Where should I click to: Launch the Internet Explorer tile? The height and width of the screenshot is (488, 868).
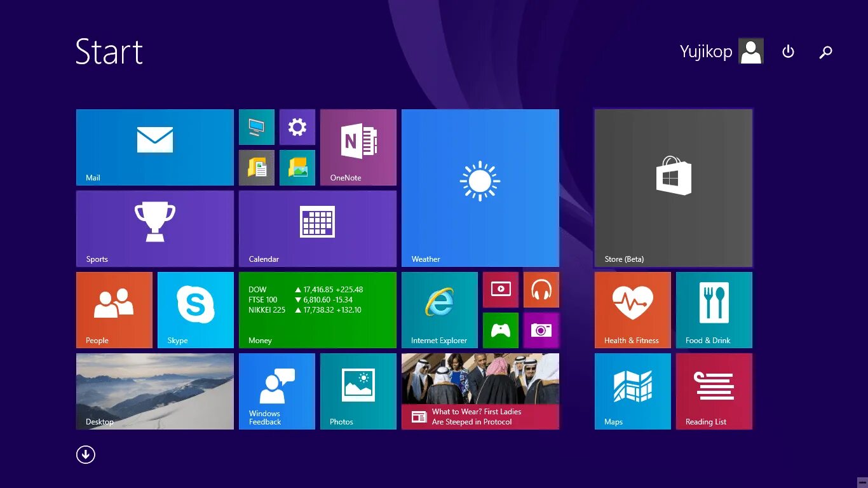coord(440,310)
